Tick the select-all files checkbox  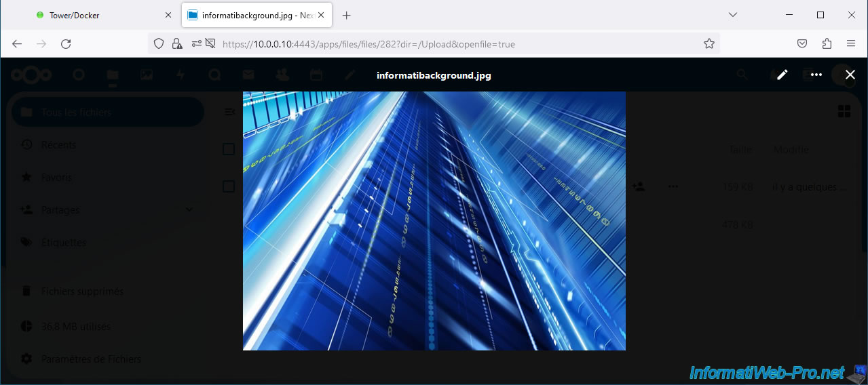pos(229,149)
